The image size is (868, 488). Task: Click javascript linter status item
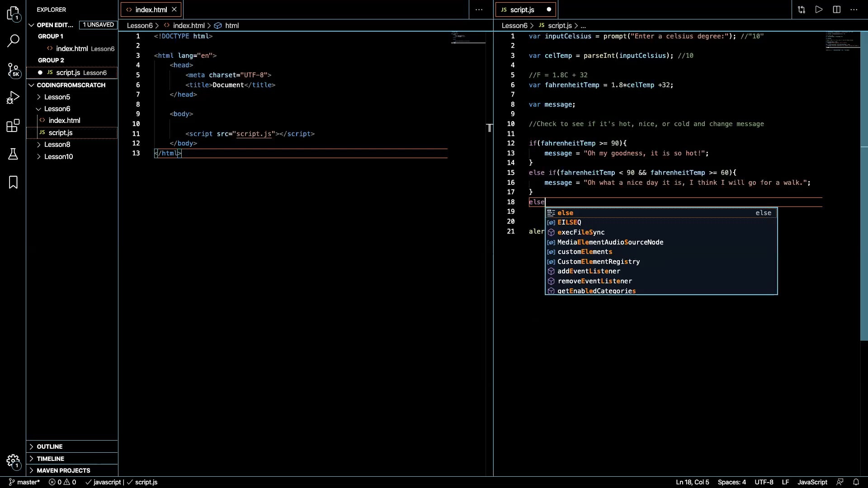point(104,482)
